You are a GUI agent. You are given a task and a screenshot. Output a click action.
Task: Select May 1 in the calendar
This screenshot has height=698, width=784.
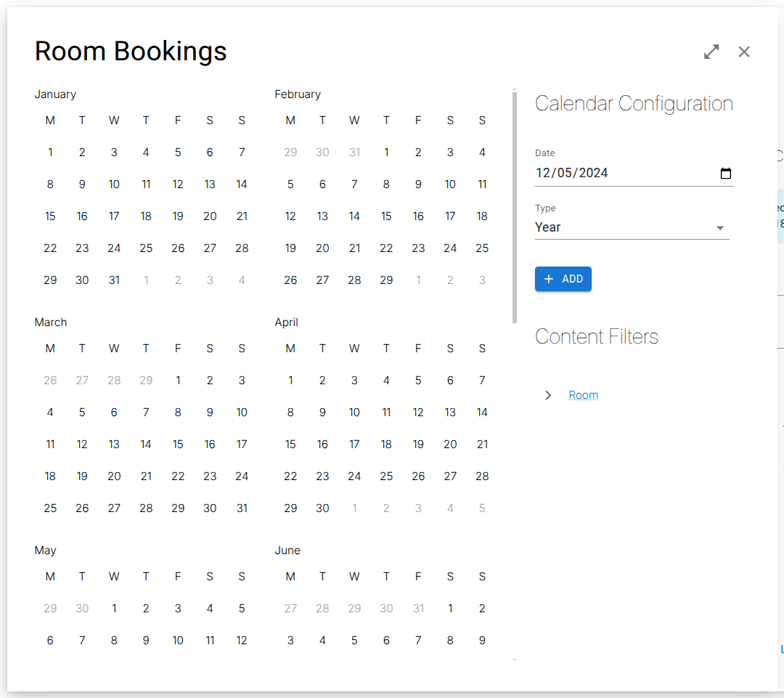(114, 609)
